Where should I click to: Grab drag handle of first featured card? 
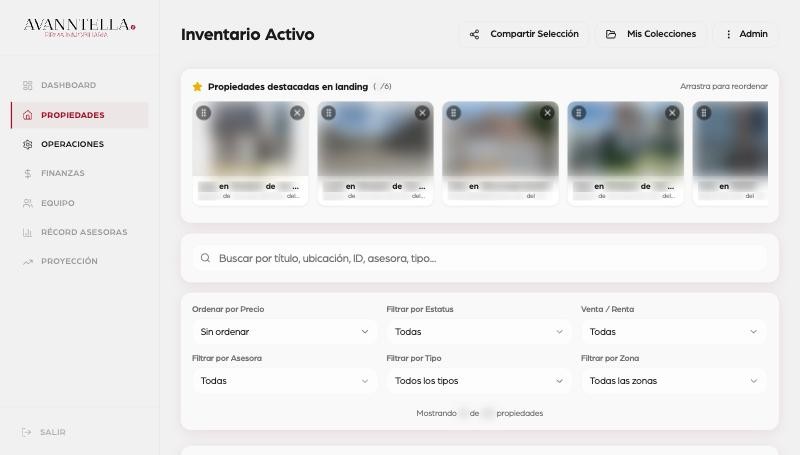point(204,113)
